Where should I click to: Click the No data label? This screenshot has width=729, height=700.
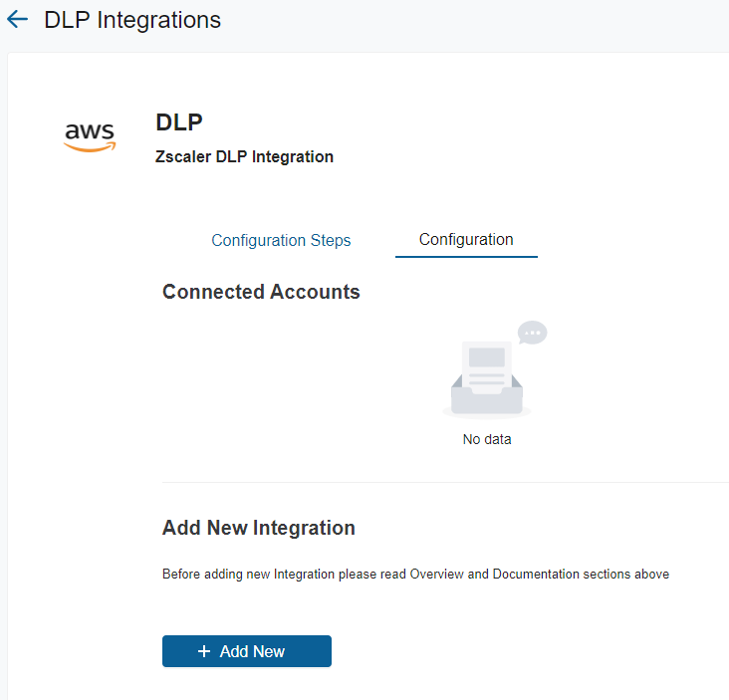click(487, 439)
